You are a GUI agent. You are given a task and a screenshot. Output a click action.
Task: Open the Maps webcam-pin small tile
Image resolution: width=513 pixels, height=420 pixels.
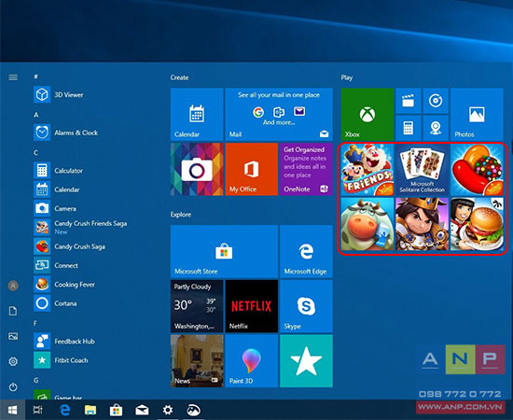(436, 128)
